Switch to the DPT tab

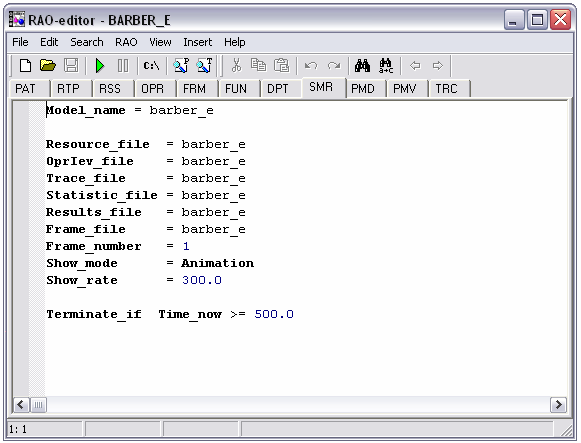click(x=281, y=89)
